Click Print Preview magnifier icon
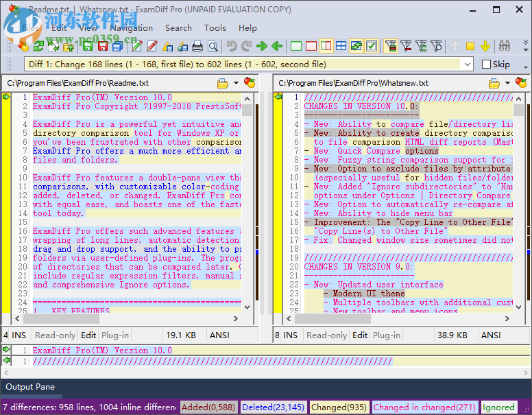Screen dimensions: 532x415 click(213, 46)
